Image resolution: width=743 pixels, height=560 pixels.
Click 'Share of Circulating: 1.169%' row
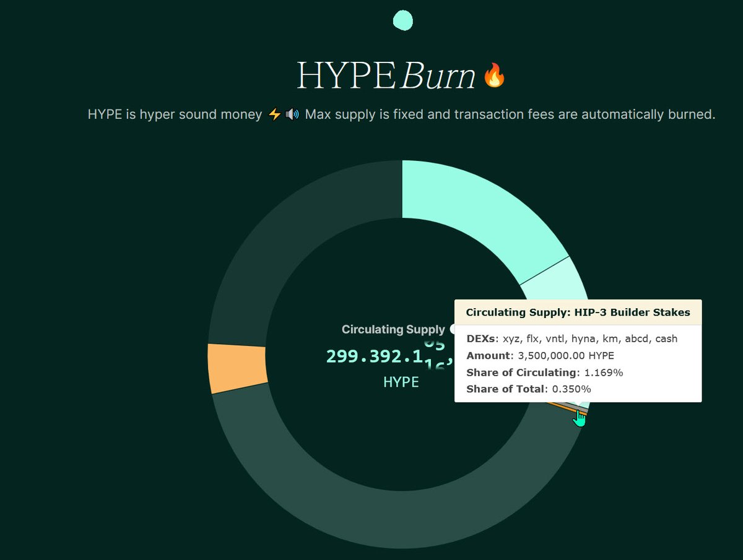(x=545, y=373)
